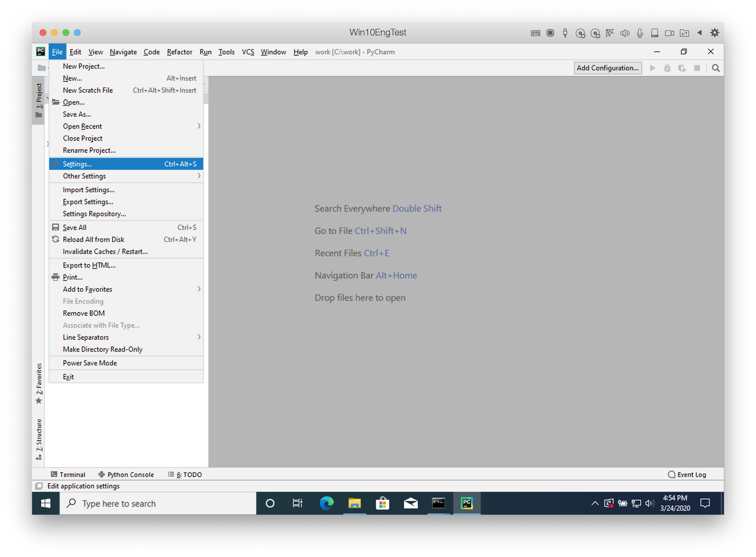Click the VM camera icon
This screenshot has width=756, height=557.
click(670, 33)
